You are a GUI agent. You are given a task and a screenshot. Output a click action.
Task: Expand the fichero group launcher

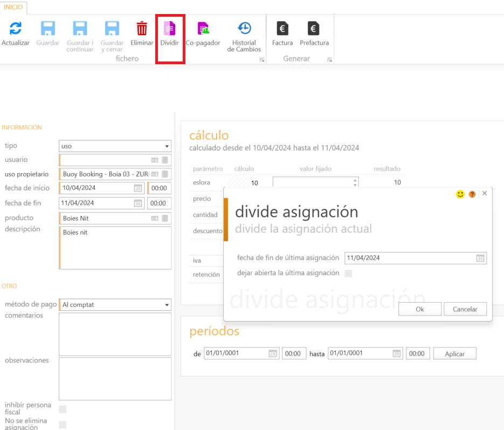click(x=262, y=60)
